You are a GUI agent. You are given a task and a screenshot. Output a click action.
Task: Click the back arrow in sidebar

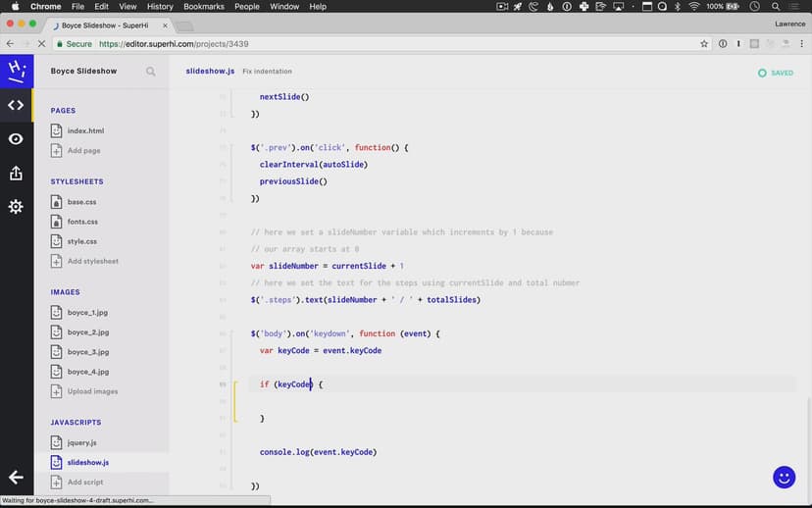[x=16, y=478]
